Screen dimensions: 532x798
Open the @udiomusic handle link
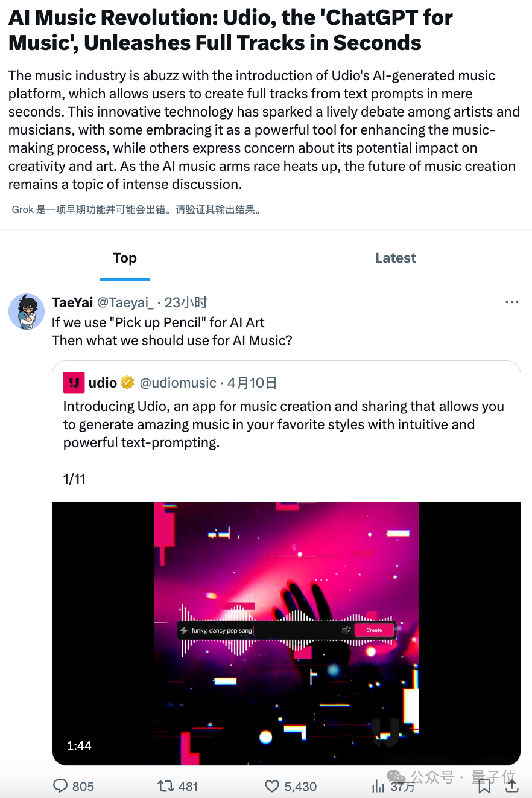178,383
